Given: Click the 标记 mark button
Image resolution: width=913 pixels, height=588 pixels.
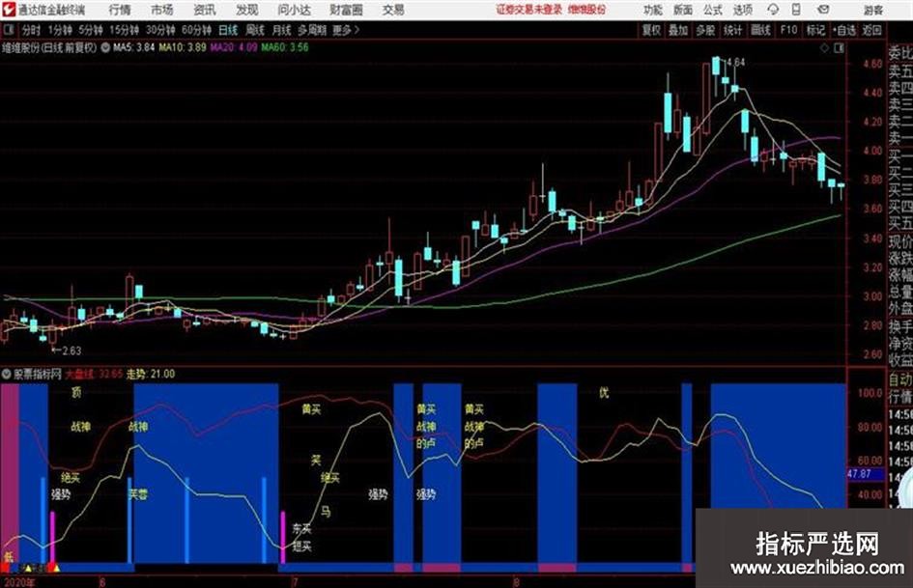Looking at the screenshot, I should (815, 30).
